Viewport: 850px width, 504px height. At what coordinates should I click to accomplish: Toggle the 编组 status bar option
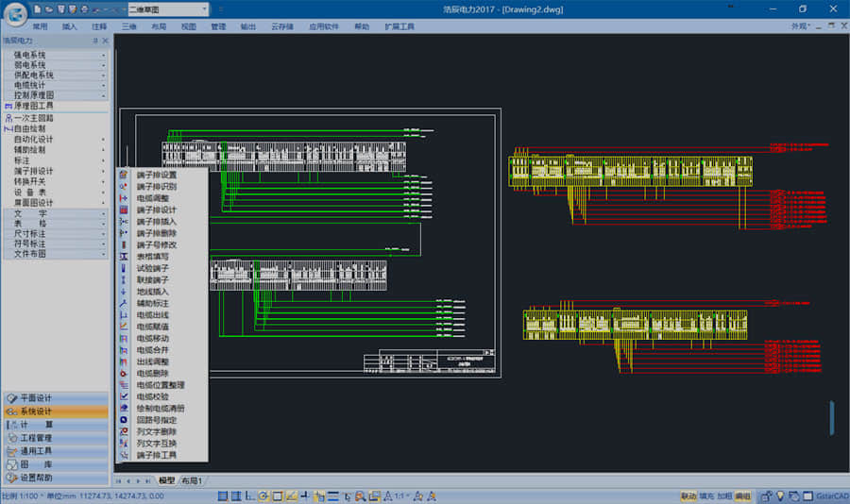point(743,496)
